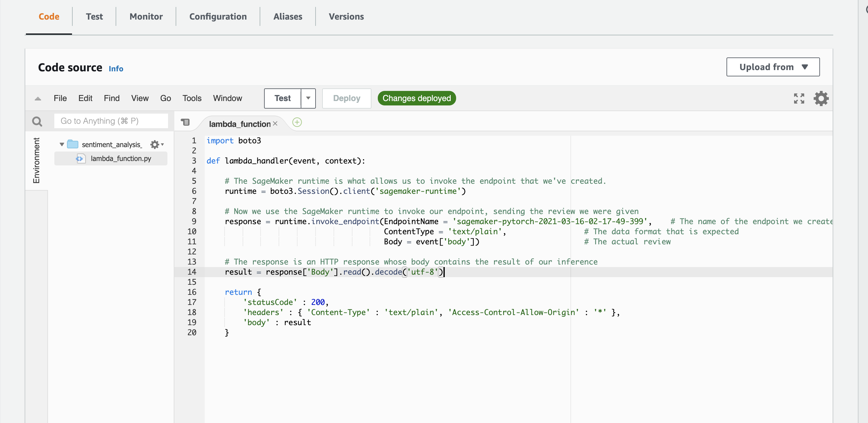Toggle the Environment side panel
The image size is (868, 423).
point(36,160)
